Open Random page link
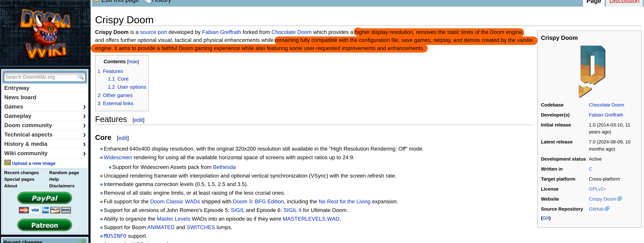The image size is (644, 243). click(64, 173)
